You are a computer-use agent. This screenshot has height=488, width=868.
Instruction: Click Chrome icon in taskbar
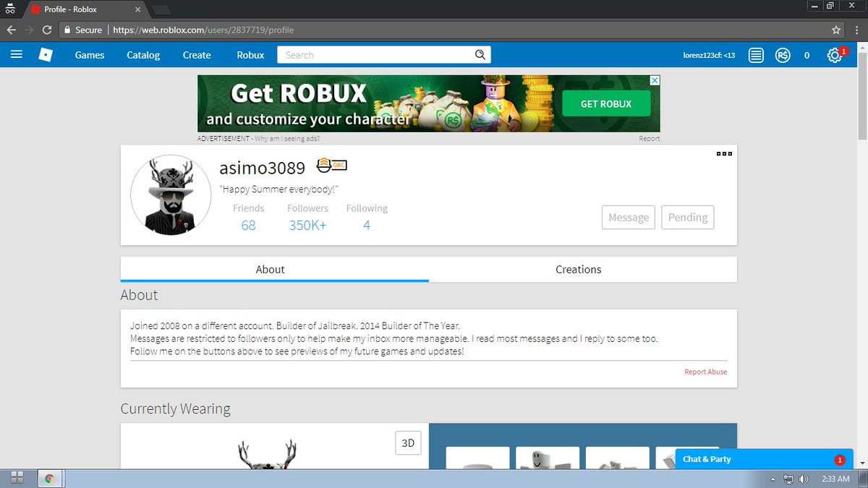point(49,479)
